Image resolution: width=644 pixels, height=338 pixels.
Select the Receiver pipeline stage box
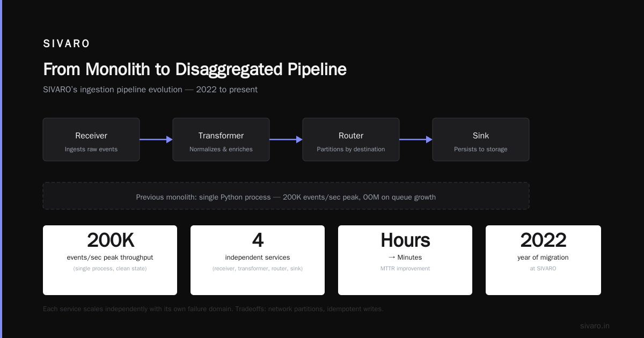pos(91,139)
